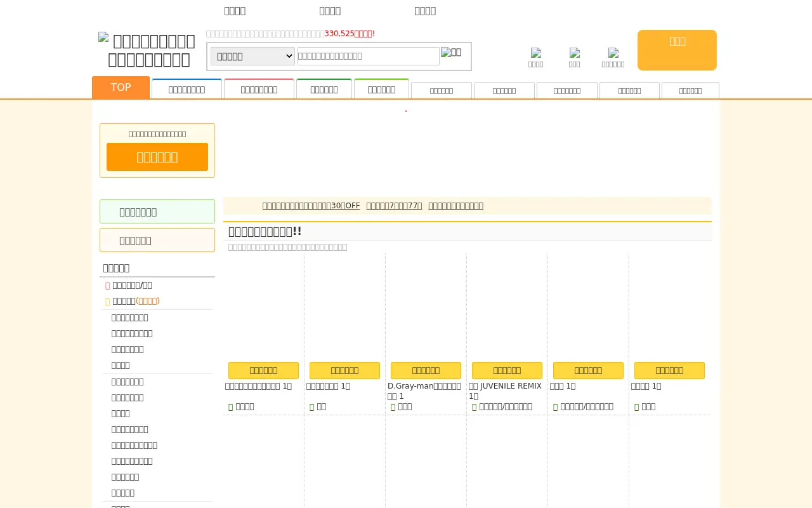The image size is (812, 508).
Task: Open the pink-topped navigation tab
Action: pos(259,89)
